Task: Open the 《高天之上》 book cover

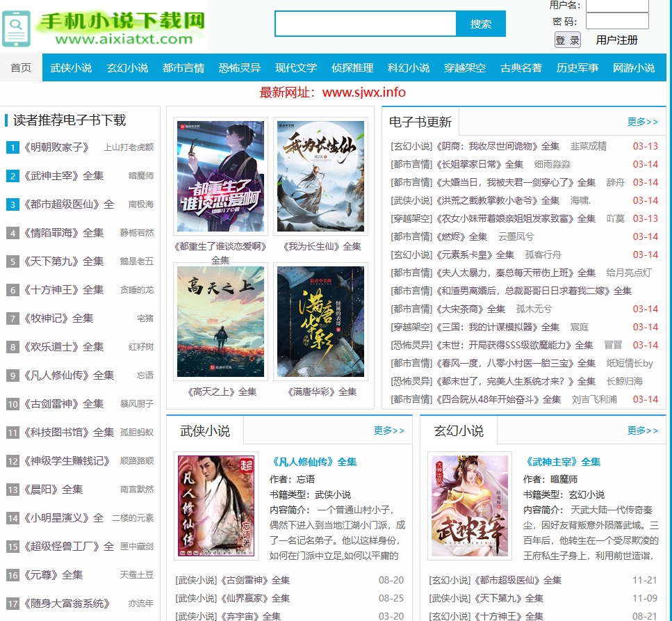Action: click(x=220, y=321)
